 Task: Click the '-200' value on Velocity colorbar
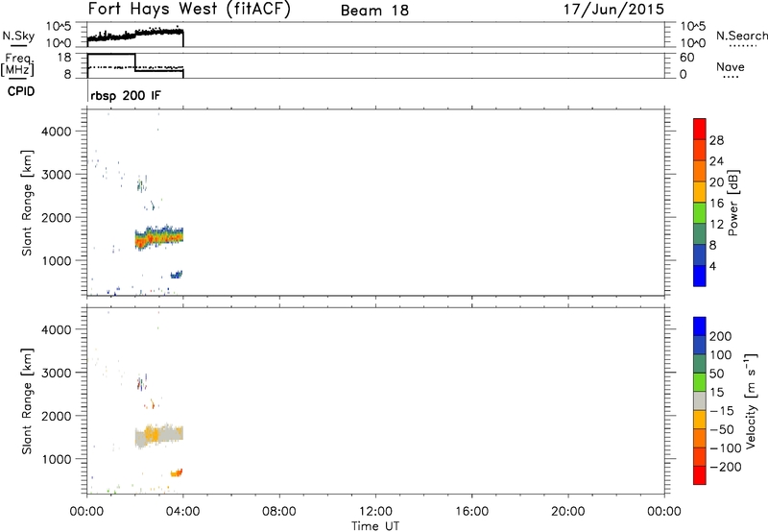[x=726, y=467]
